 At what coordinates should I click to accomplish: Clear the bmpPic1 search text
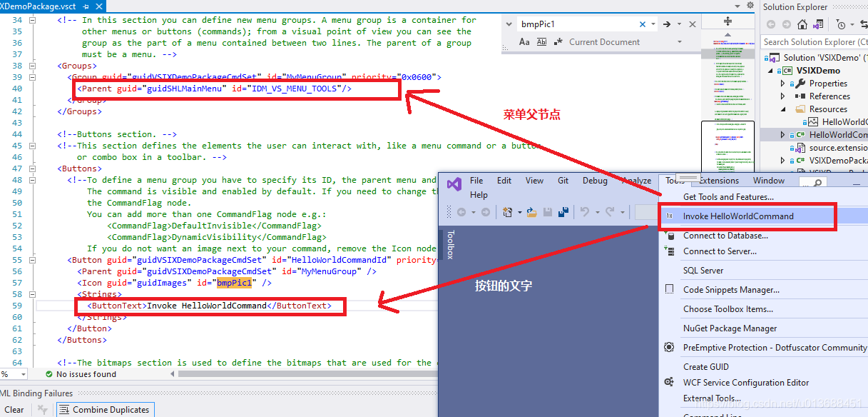[x=643, y=24]
